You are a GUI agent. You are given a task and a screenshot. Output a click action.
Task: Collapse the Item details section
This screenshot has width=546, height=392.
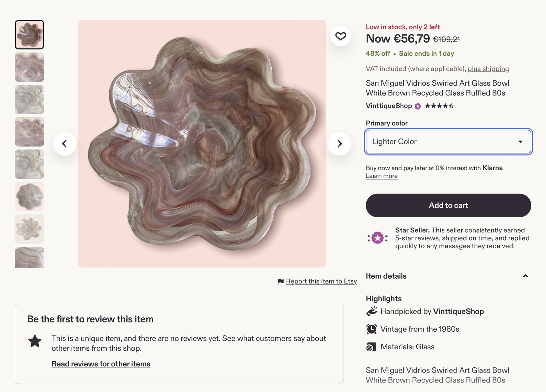coord(525,276)
